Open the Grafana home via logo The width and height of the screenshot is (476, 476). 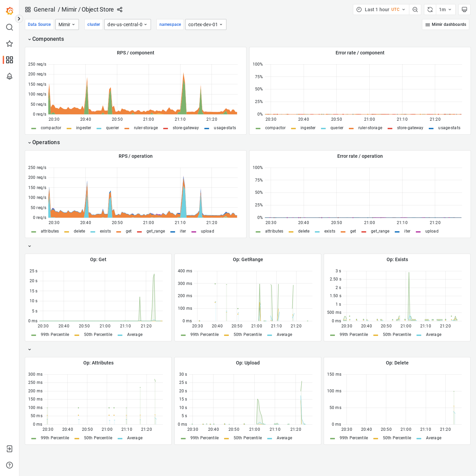(x=9, y=11)
